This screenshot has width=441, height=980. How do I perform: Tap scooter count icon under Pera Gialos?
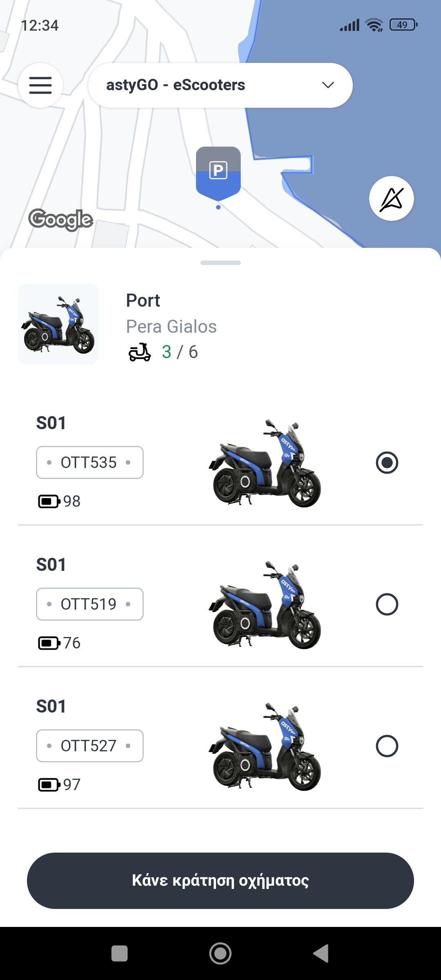tap(140, 352)
